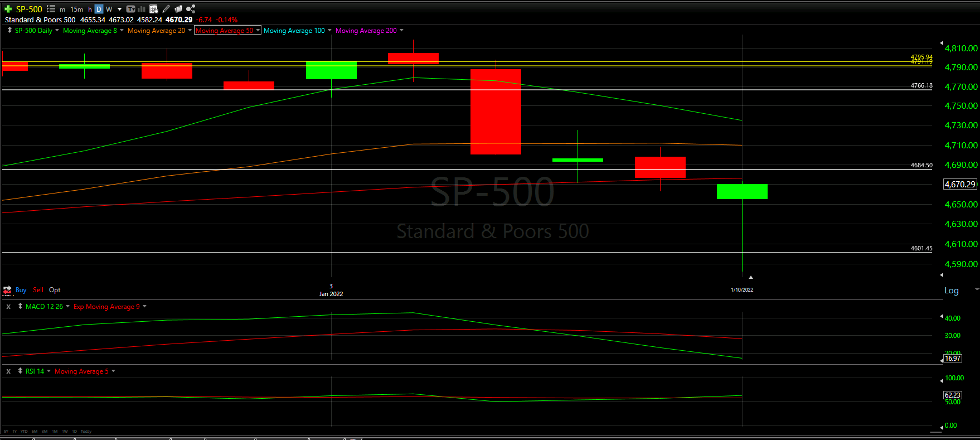Click the red-white trade swap icon
Image resolution: width=980 pixels, height=440 pixels.
coord(7,290)
